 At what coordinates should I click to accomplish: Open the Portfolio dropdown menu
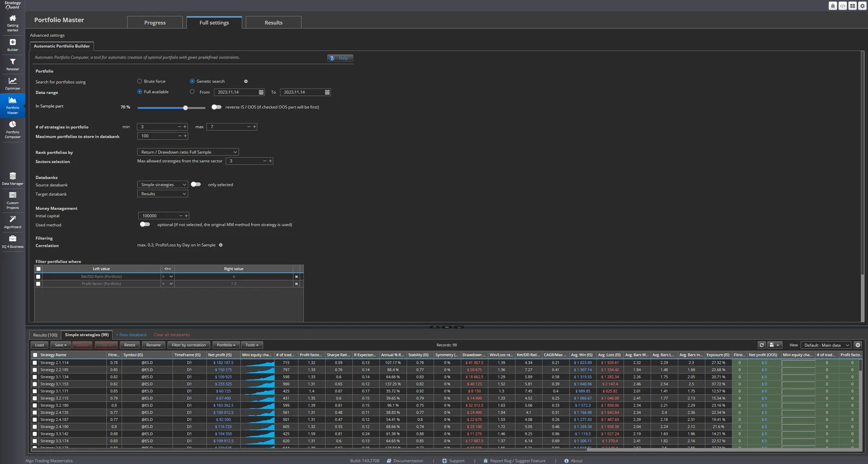(226, 345)
